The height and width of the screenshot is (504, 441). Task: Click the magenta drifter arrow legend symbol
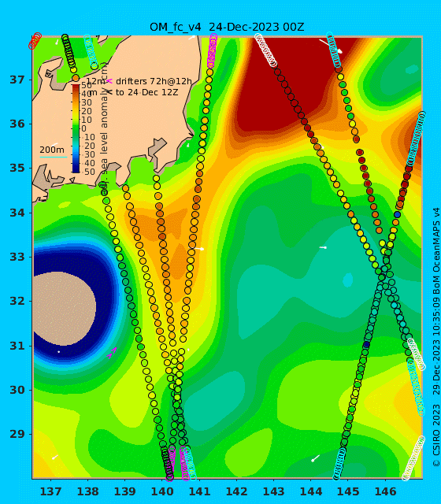pos(109,81)
